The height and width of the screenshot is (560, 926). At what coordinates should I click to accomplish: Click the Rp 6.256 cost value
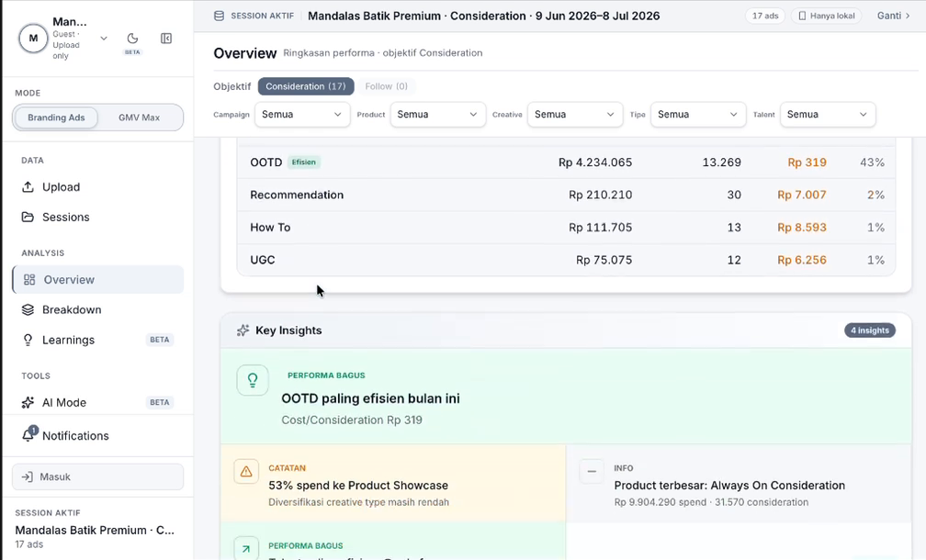pos(801,260)
